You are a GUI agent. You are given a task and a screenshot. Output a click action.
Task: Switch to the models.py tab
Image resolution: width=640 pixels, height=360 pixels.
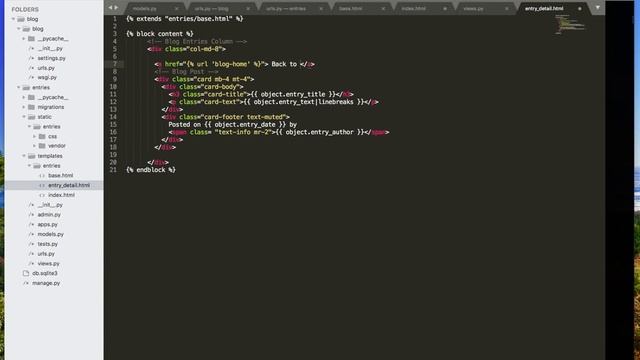click(144, 9)
